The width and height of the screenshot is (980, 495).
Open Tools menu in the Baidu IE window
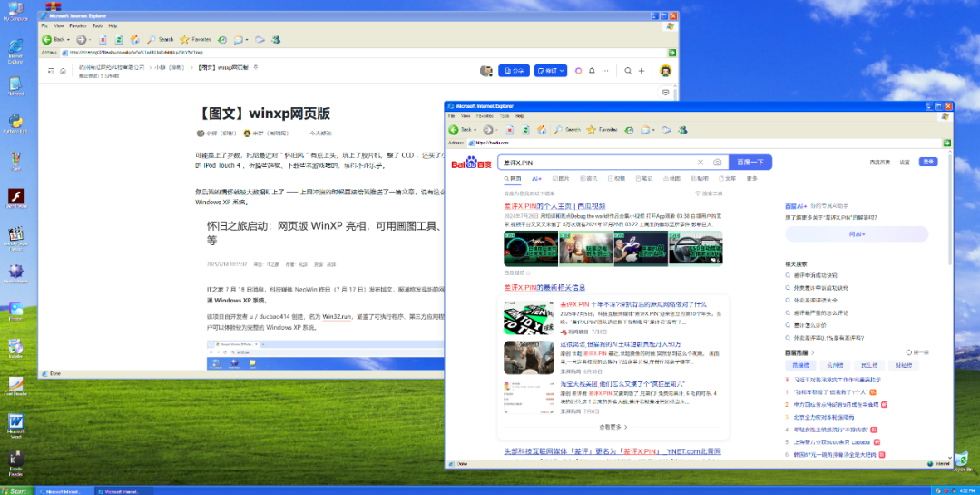pyautogui.click(x=505, y=115)
